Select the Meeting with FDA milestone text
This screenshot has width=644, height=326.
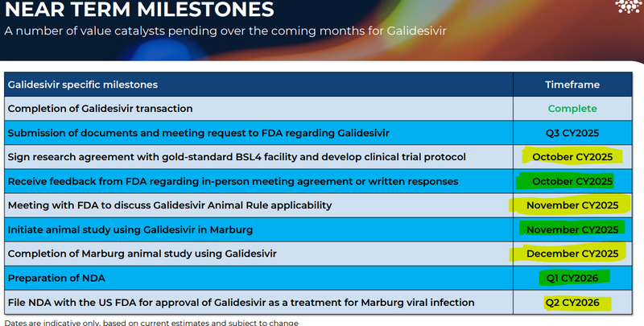pyautogui.click(x=169, y=205)
